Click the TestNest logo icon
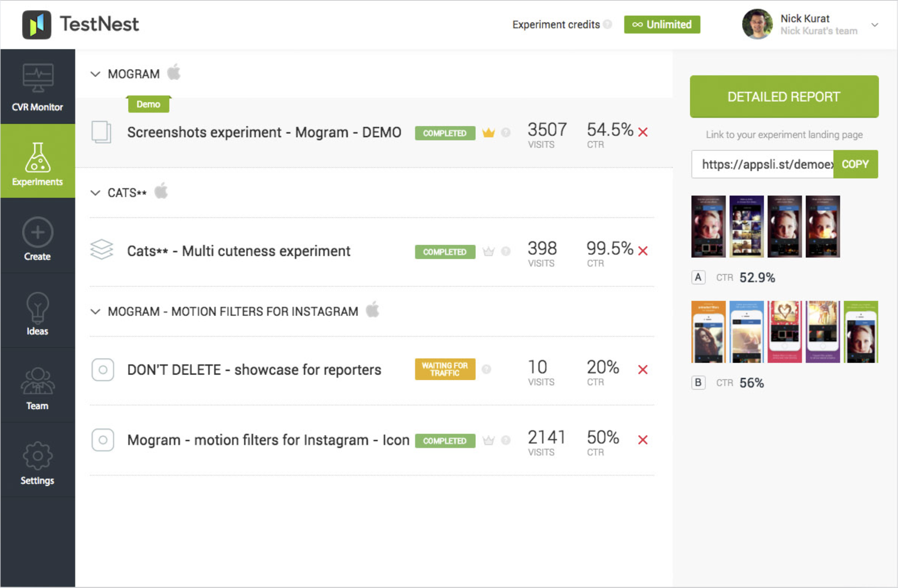Screen dimensions: 898x588 [x=37, y=25]
